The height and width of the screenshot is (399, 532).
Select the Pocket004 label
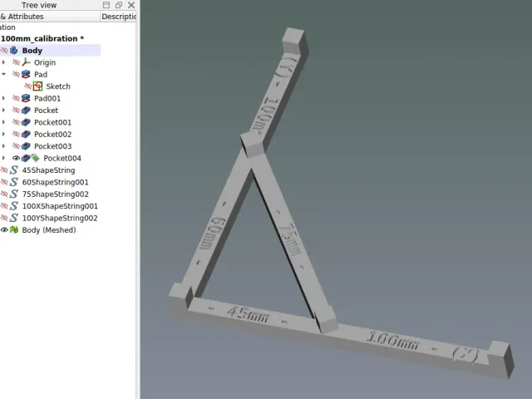pyautogui.click(x=62, y=158)
